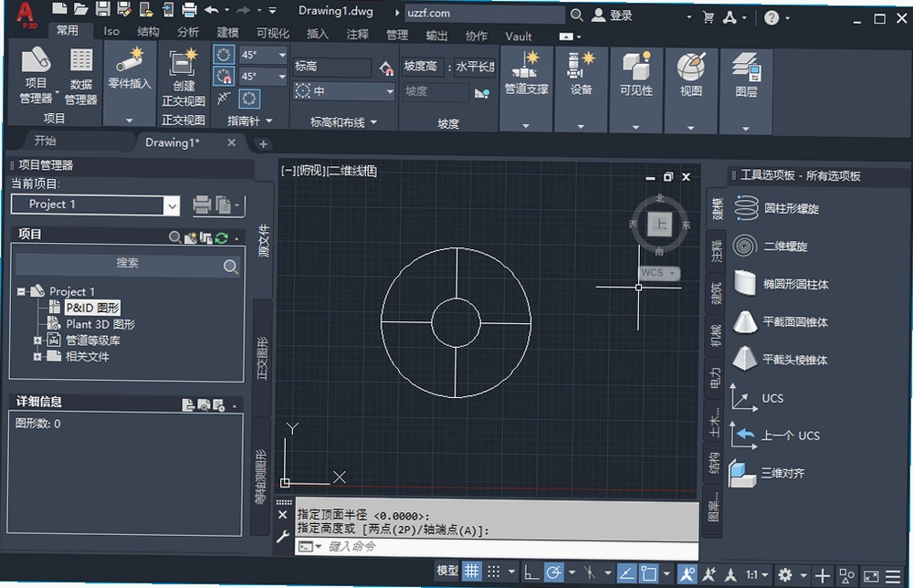Click the 登录 sign-in button
Image resolution: width=913 pixels, height=588 pixels.
coord(612,16)
